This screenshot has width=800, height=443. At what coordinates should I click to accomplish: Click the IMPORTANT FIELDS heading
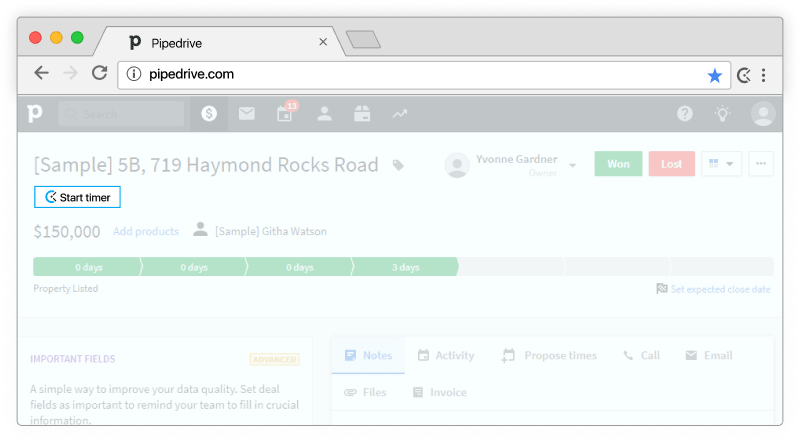click(x=72, y=359)
